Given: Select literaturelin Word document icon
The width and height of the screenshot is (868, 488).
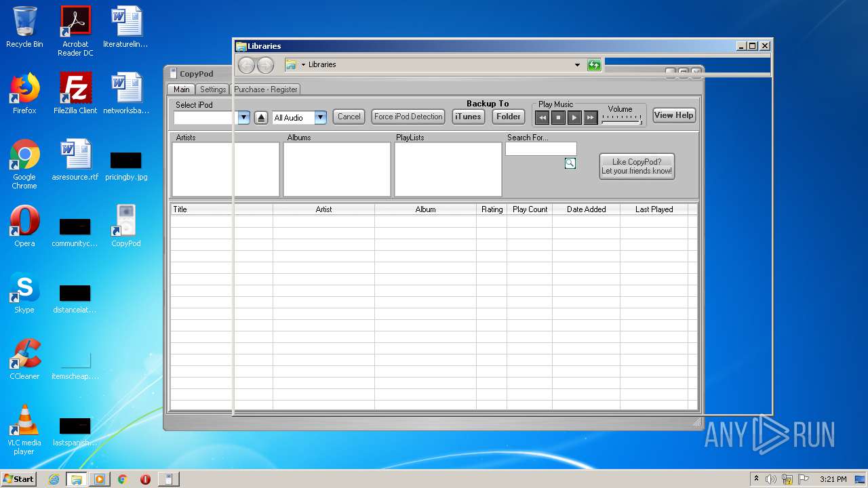Looking at the screenshot, I should click(126, 27).
